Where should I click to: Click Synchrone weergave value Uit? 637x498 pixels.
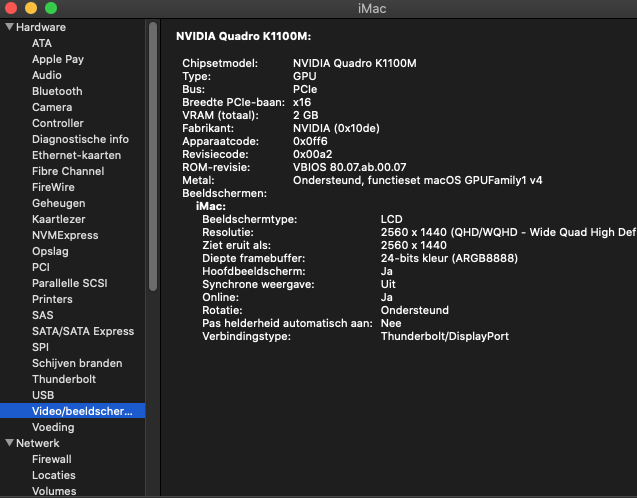[388, 284]
